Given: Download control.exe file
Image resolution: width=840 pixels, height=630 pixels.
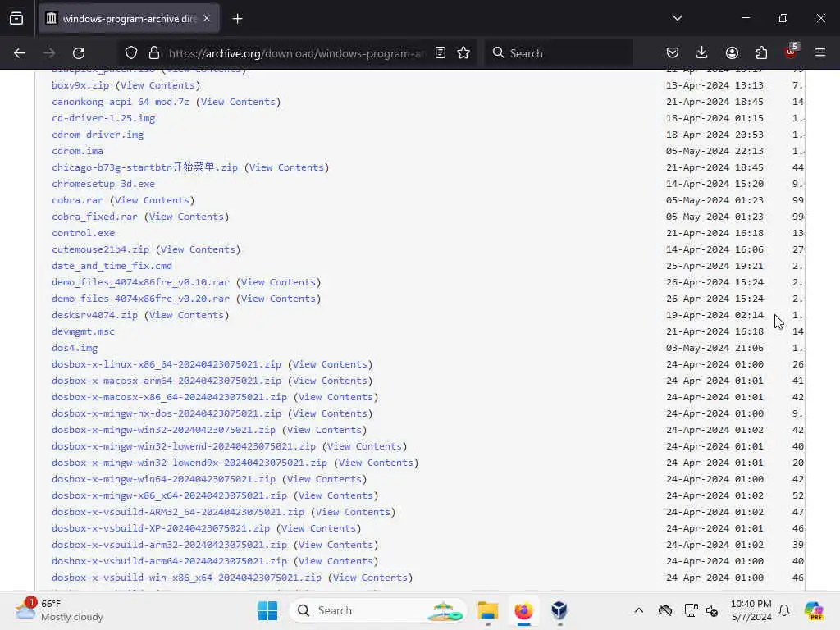Looking at the screenshot, I should click(x=83, y=233).
